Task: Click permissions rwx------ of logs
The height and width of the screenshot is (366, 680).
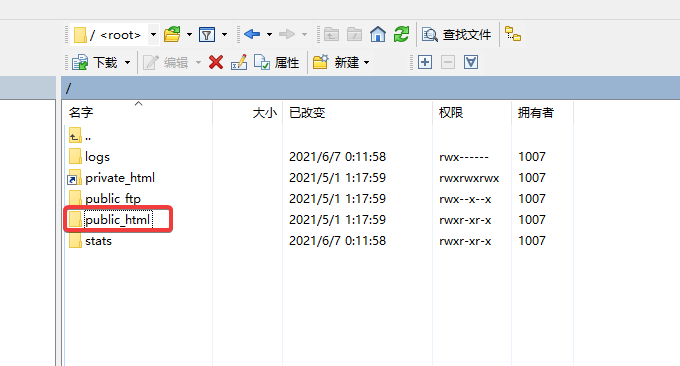Action: tap(464, 157)
